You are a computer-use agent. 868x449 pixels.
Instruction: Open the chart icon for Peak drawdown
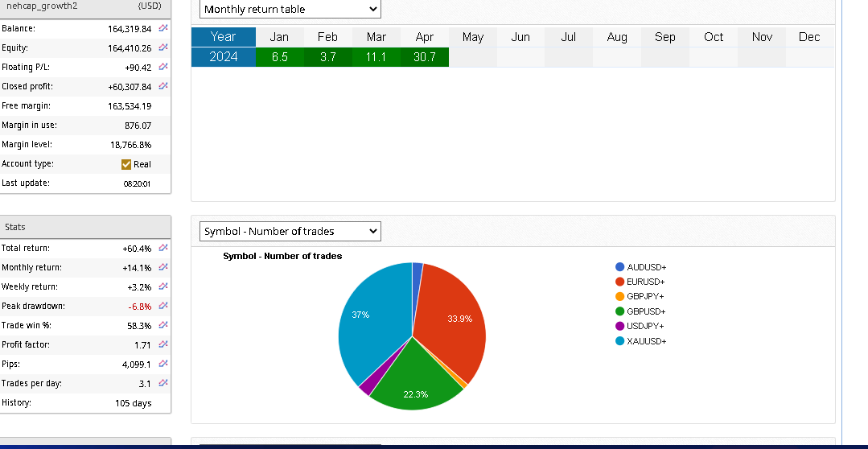point(163,306)
